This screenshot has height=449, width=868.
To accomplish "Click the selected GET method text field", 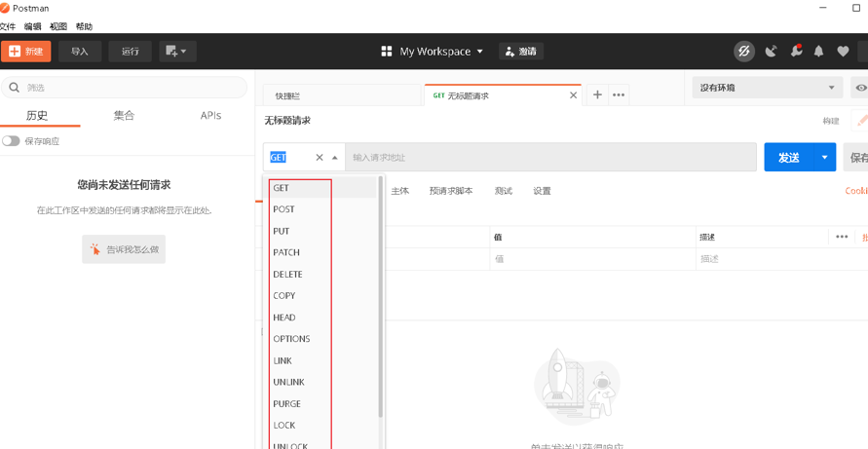I will [278, 157].
